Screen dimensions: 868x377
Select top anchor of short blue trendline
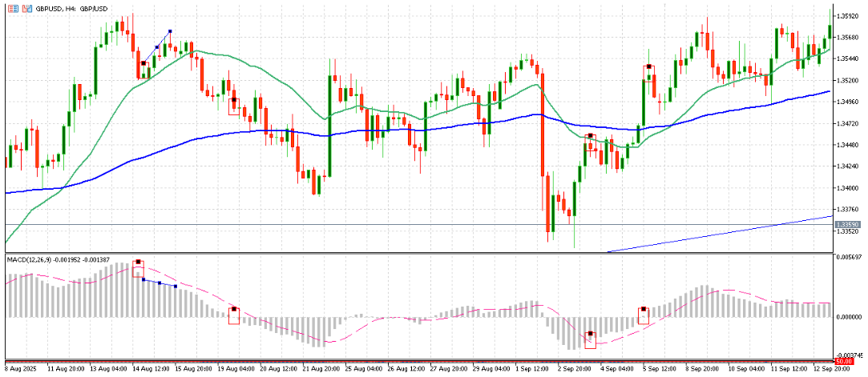170,31
